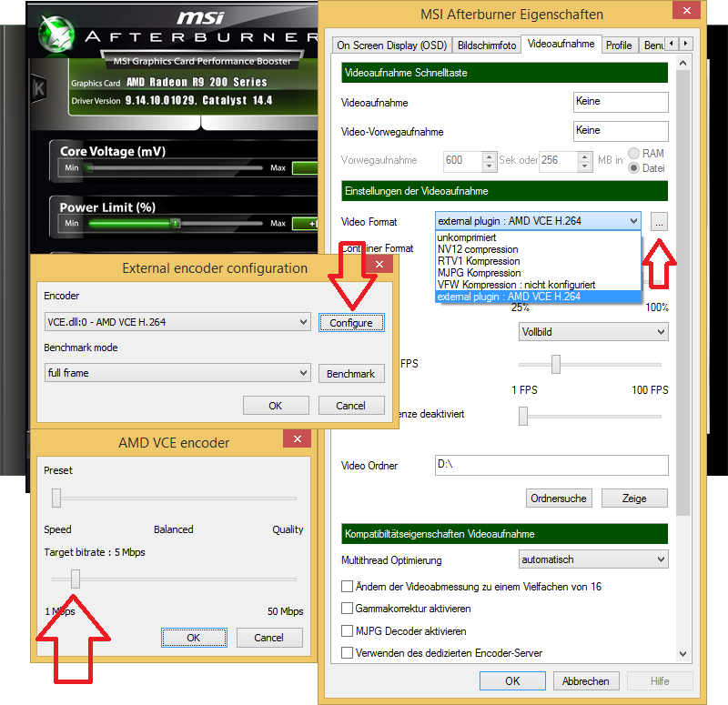This screenshot has height=705, width=728.
Task: Click the MSI Afterburner dragon logo
Action: [x=56, y=34]
